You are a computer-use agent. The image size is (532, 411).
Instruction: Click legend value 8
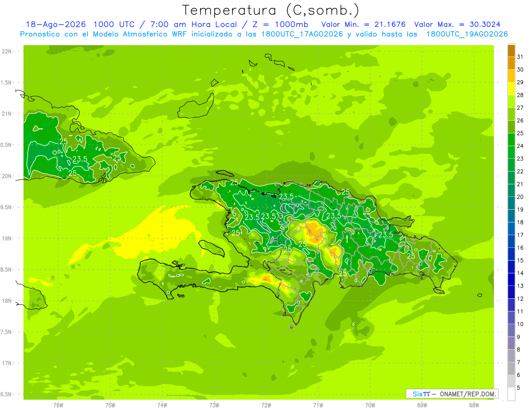tap(519, 349)
